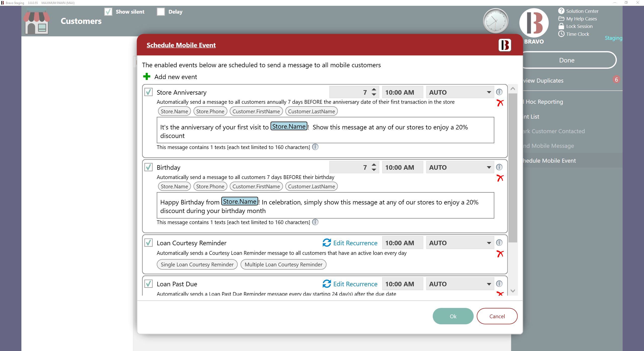Enable the Delay checkbox
Image resolution: width=644 pixels, height=351 pixels.
161,12
